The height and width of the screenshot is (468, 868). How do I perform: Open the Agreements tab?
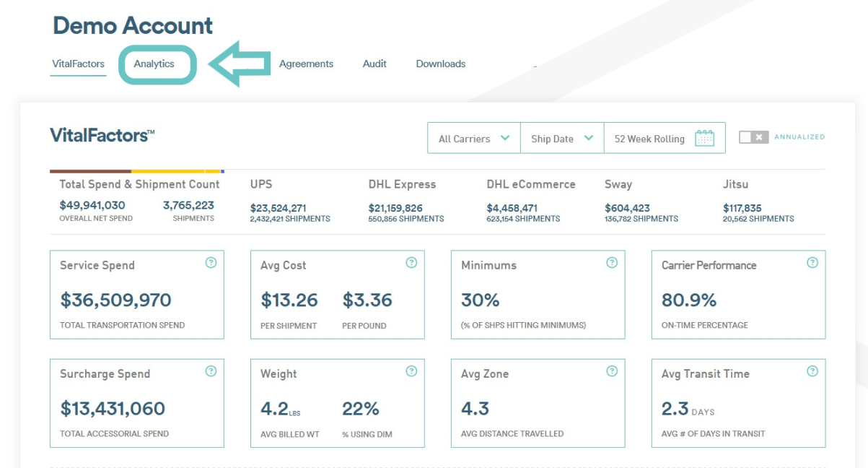[x=306, y=64]
